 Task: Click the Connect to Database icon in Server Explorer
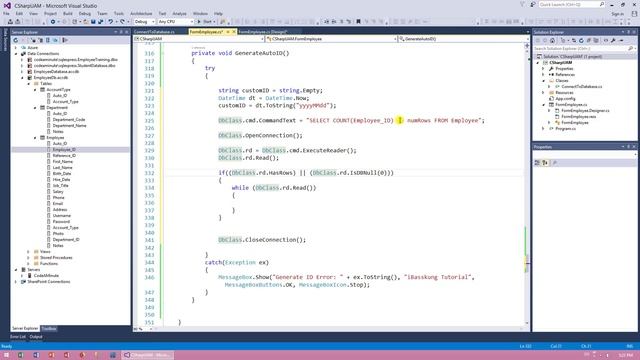click(33, 40)
